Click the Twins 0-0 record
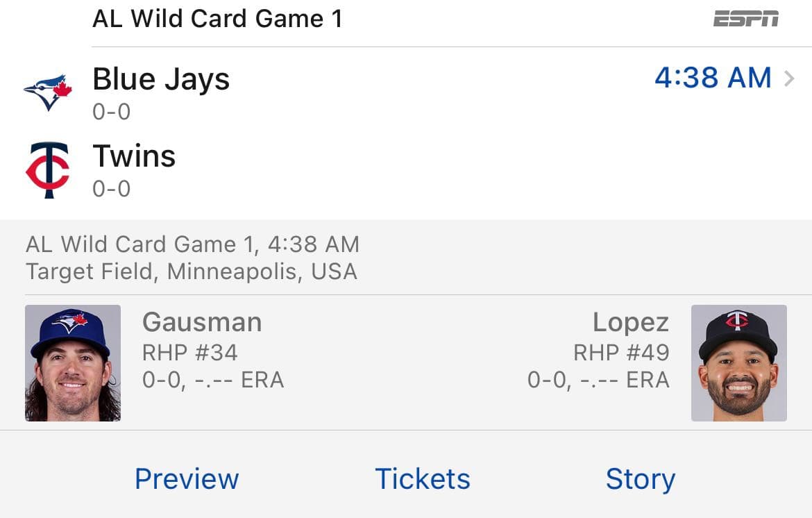 111,189
